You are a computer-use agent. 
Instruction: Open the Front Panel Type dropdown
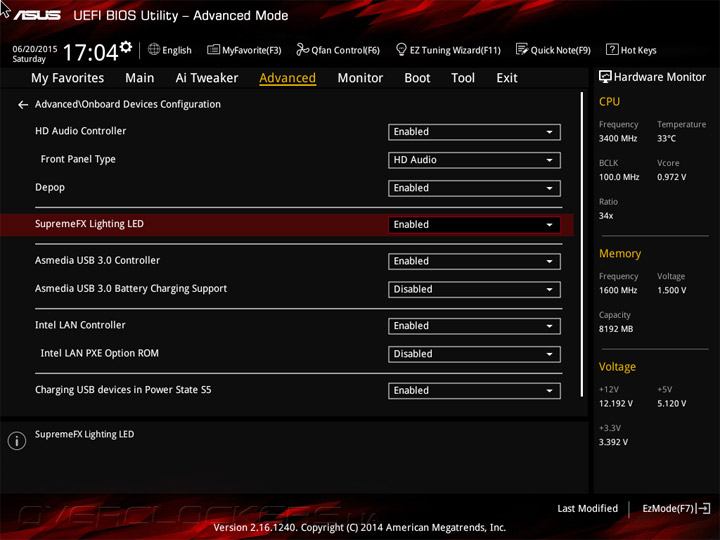[x=474, y=160]
